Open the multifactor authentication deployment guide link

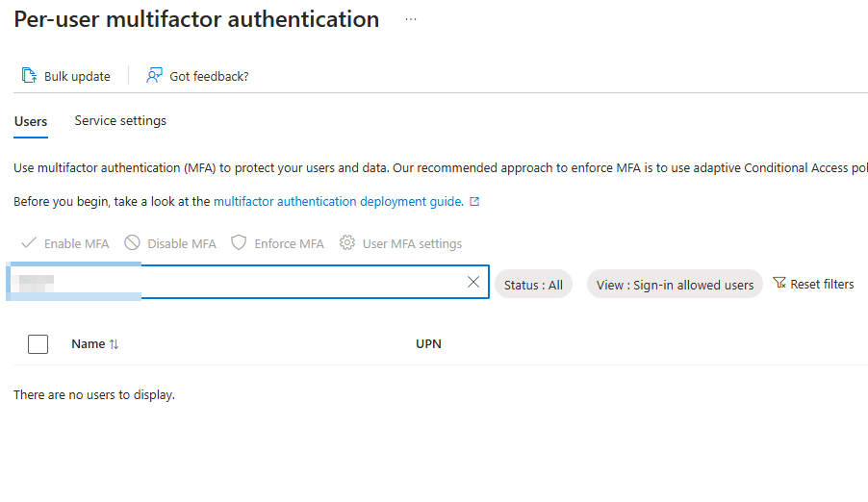(338, 202)
